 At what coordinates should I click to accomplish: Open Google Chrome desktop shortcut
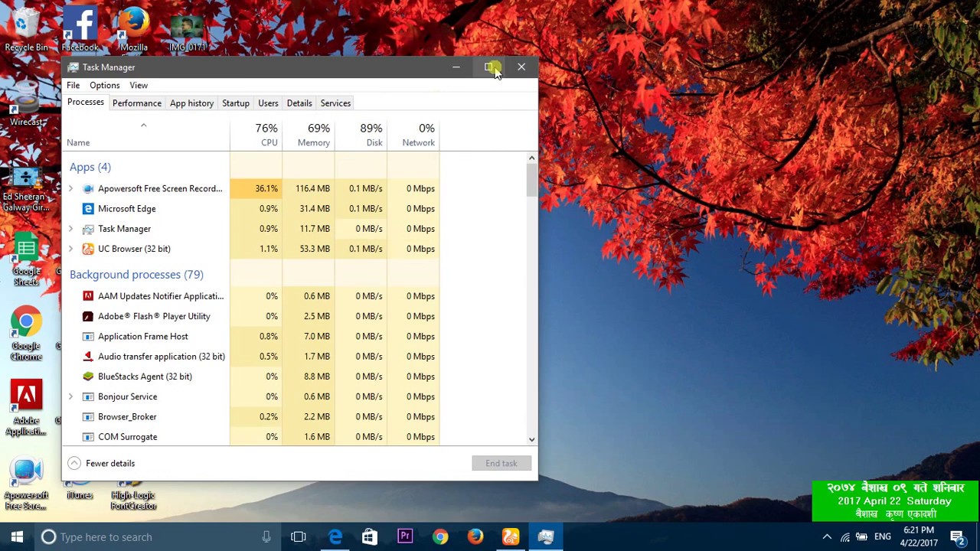(26, 334)
